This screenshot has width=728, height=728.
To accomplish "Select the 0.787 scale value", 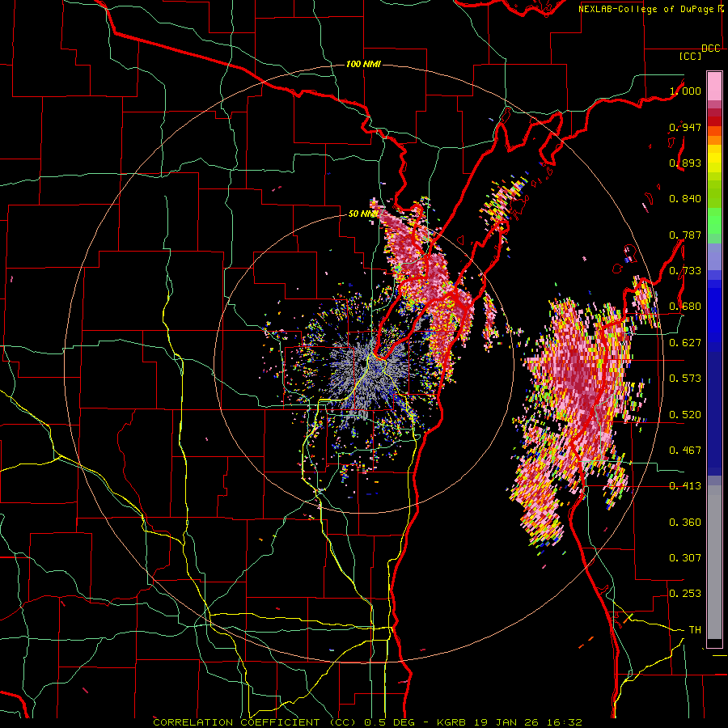I will coord(685,235).
